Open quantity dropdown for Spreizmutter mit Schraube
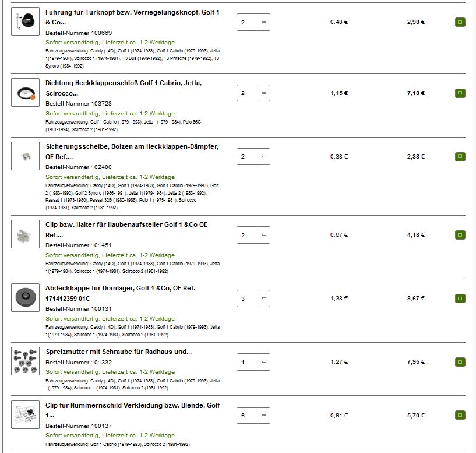Image resolution: width=476 pixels, height=453 pixels. point(264,362)
